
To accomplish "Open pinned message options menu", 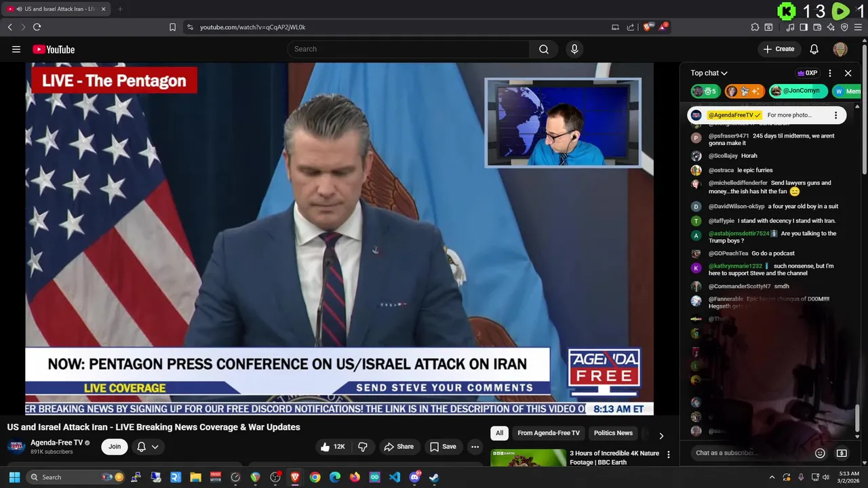I will tap(835, 115).
